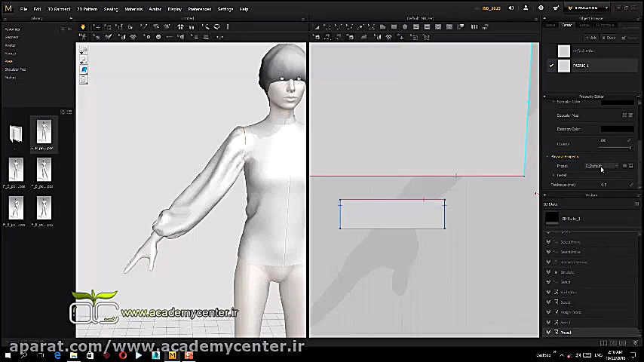Click the Preset save icon
Image resolution: width=644 pixels, height=362 pixels.
point(631,166)
